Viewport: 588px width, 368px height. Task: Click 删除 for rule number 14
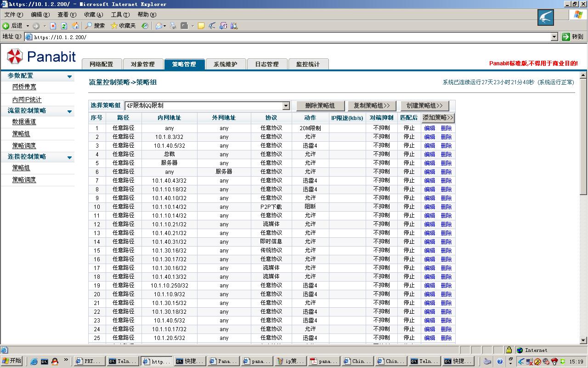point(447,242)
